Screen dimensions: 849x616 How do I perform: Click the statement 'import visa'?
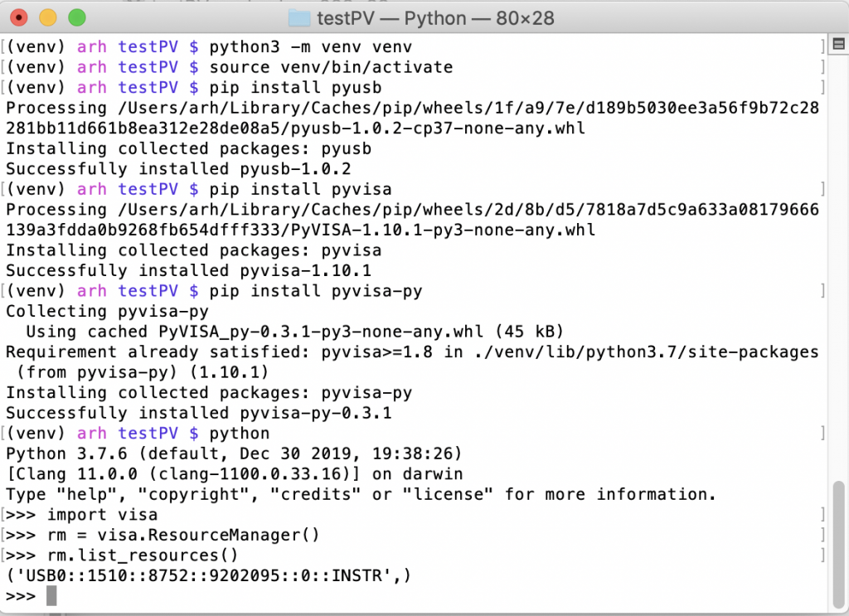click(102, 515)
